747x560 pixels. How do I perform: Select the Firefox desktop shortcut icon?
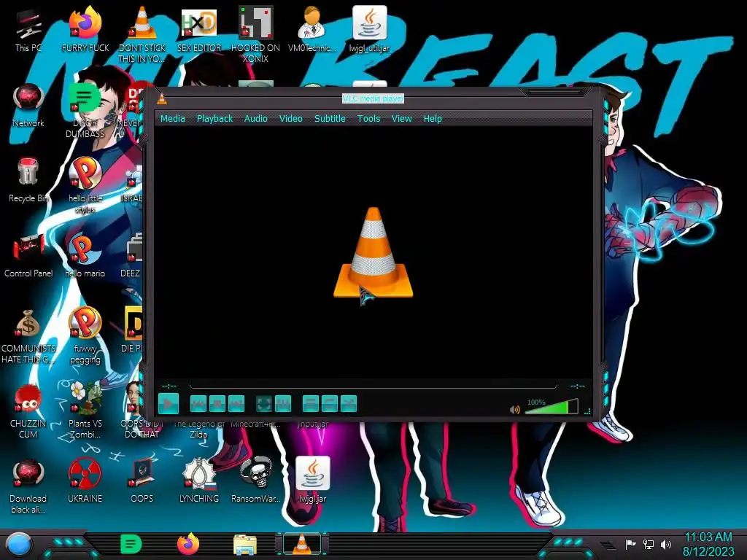point(85,29)
